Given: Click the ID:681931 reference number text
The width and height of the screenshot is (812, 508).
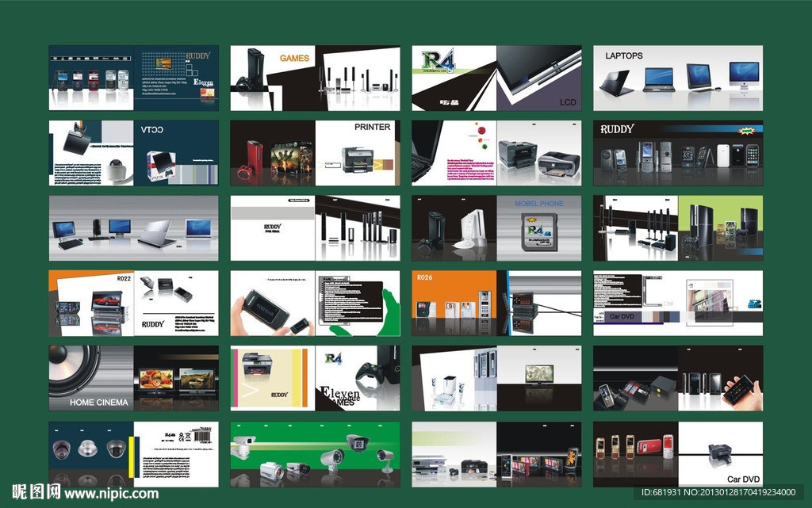Looking at the screenshot, I should pos(661,492).
